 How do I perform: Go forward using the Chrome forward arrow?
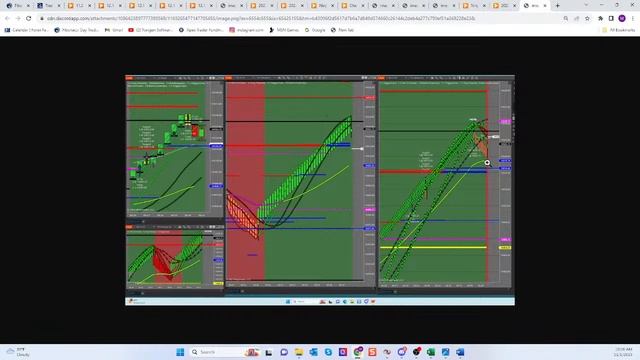(18, 18)
